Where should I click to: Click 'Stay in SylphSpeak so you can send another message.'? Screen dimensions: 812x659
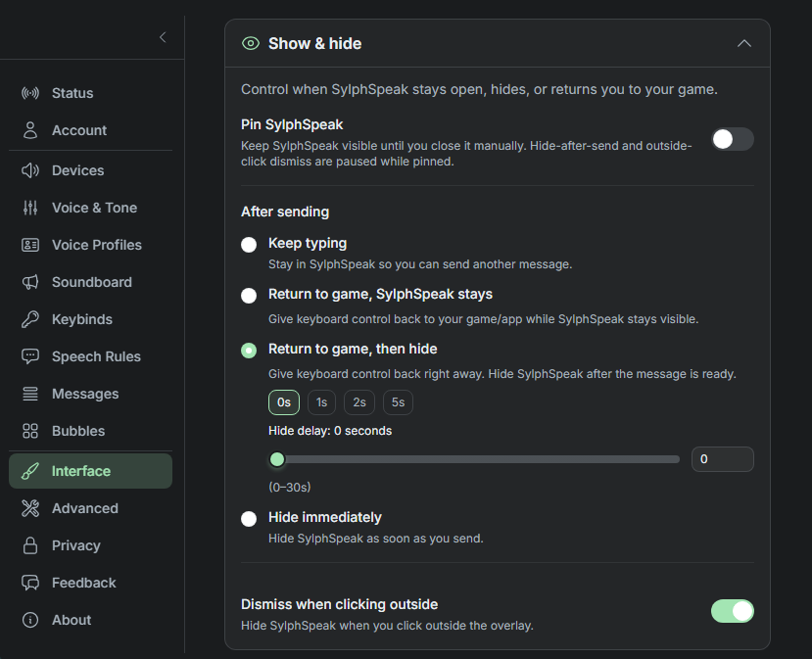[420, 264]
